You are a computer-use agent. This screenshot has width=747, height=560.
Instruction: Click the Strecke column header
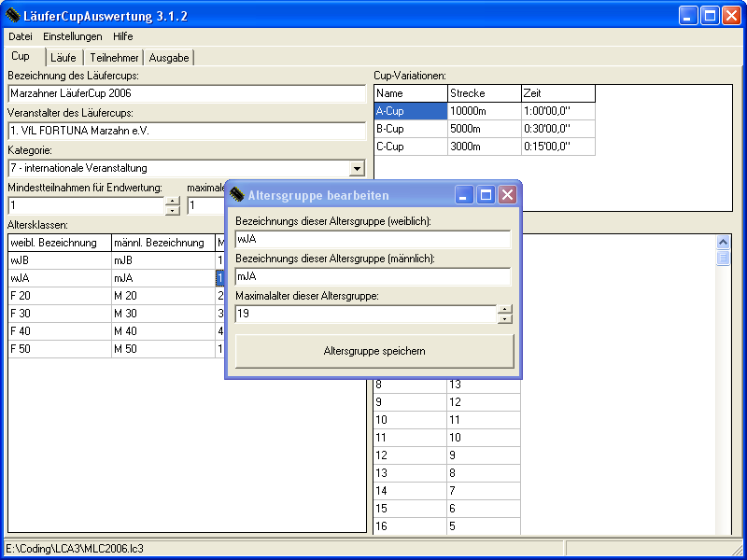point(485,93)
